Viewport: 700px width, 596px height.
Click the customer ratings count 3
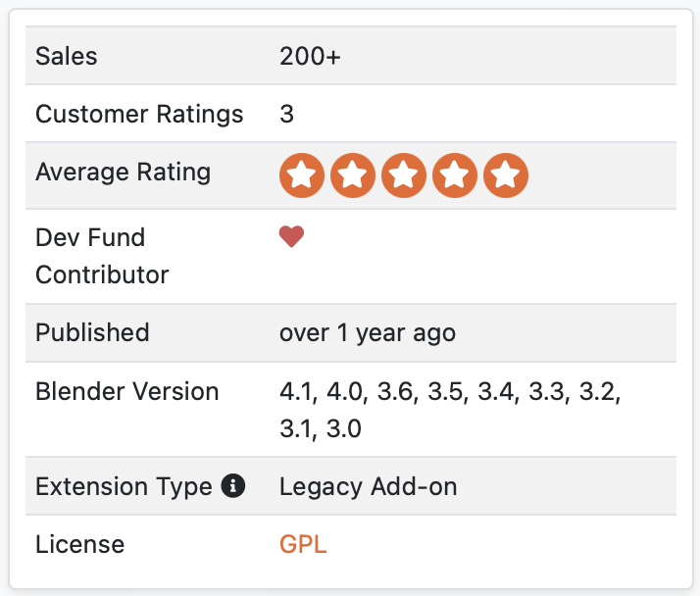pos(286,114)
